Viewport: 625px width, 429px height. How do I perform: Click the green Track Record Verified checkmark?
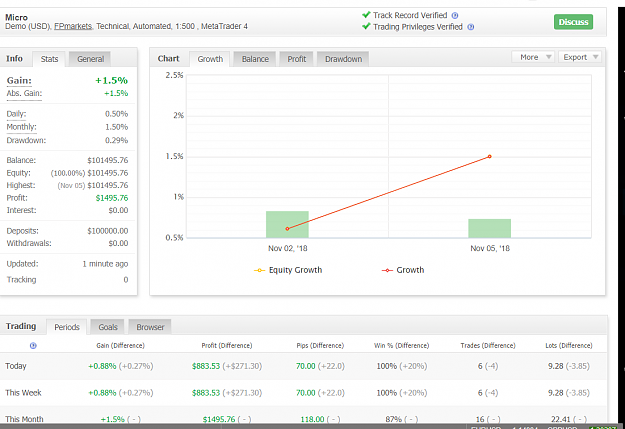click(366, 15)
